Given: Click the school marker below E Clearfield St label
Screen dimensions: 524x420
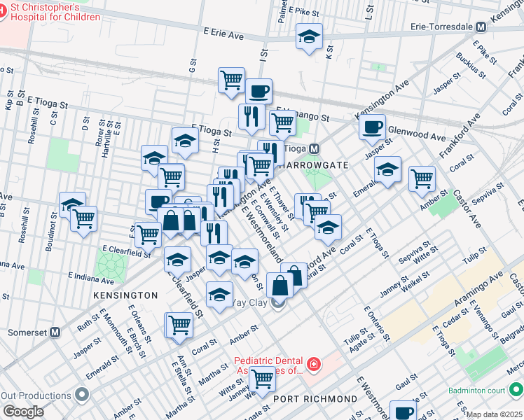Looking at the screenshot, I should click(x=178, y=260).
